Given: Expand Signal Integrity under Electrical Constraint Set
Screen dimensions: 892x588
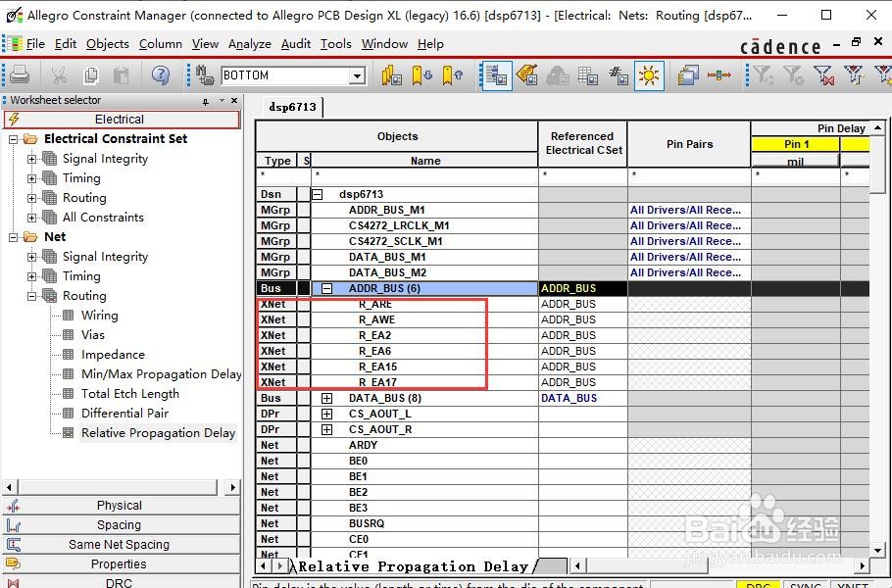Looking at the screenshot, I should click(31, 159).
